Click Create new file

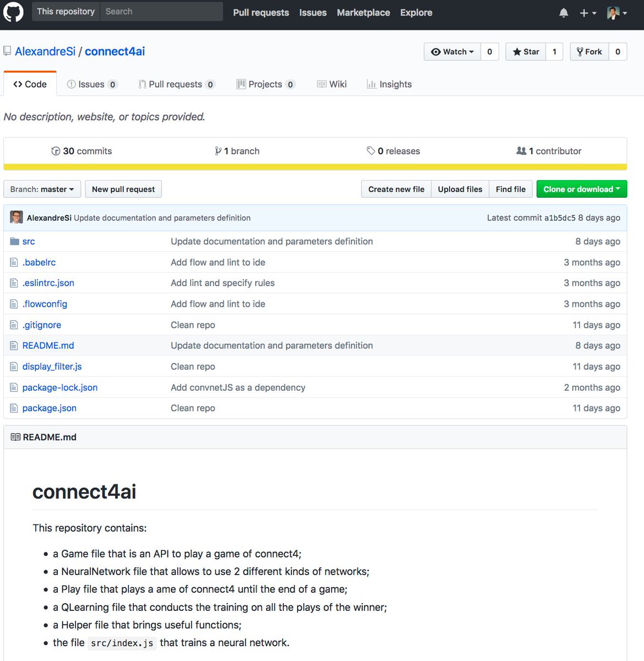point(396,189)
